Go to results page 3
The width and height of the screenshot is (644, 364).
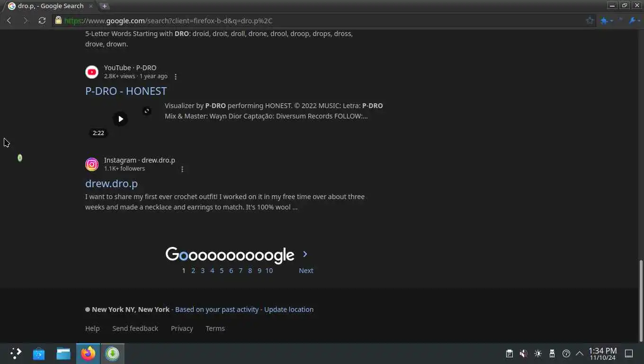click(203, 271)
